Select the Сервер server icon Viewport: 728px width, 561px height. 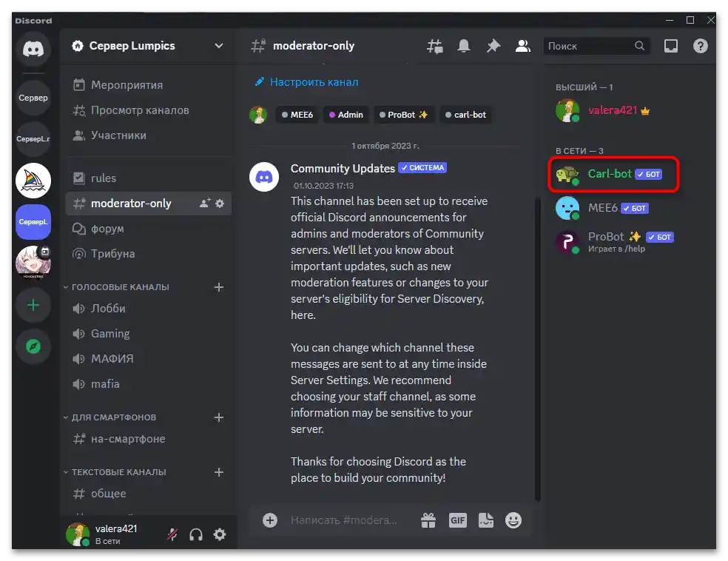point(33,98)
